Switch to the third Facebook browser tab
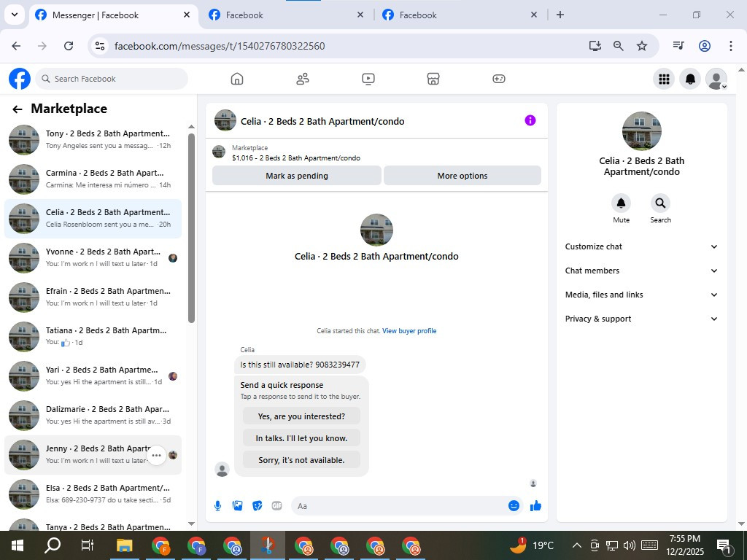Image resolution: width=747 pixels, height=560 pixels. pyautogui.click(x=460, y=15)
